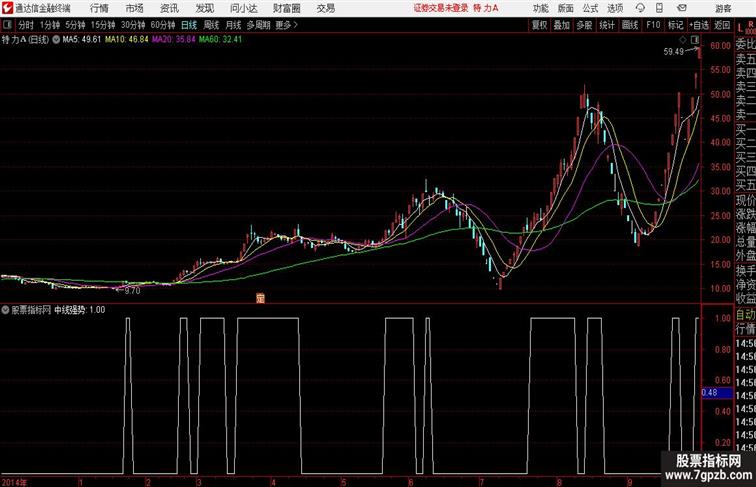Open the customer service headset icon

tap(640, 8)
